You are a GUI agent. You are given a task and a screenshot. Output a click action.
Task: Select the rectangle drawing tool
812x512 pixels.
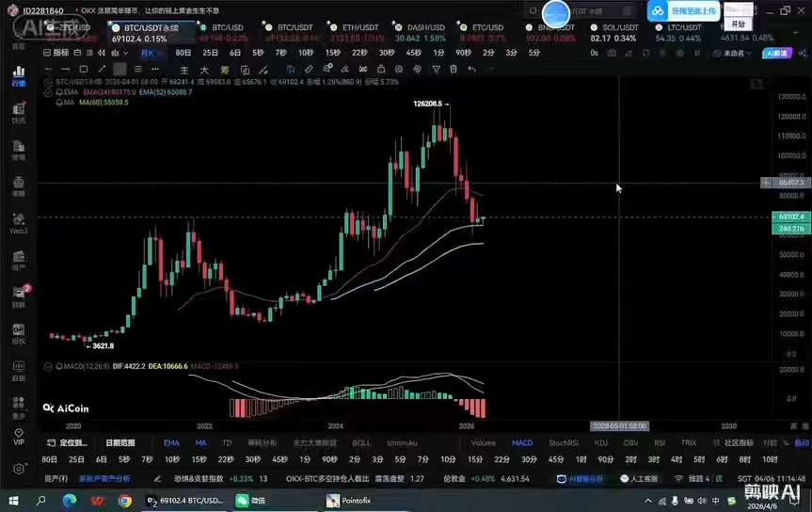point(84,69)
